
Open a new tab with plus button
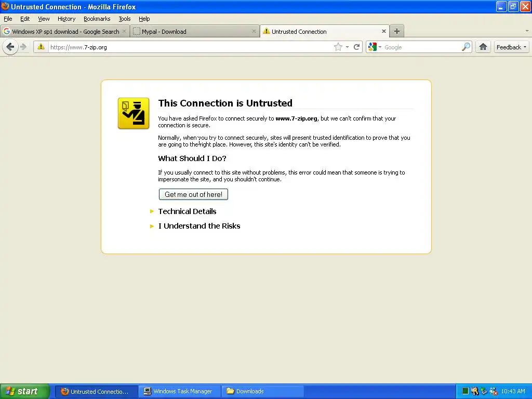pos(396,31)
